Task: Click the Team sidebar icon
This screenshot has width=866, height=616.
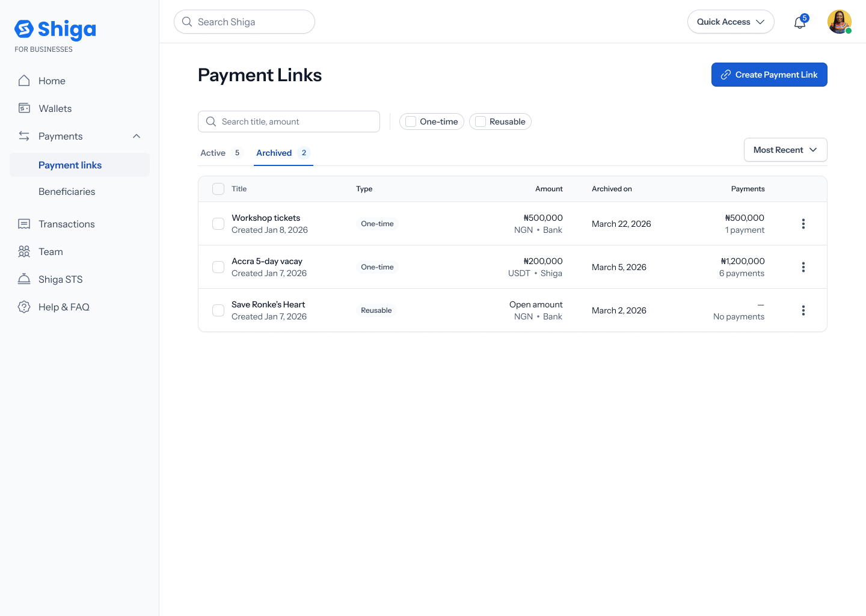Action: point(24,251)
